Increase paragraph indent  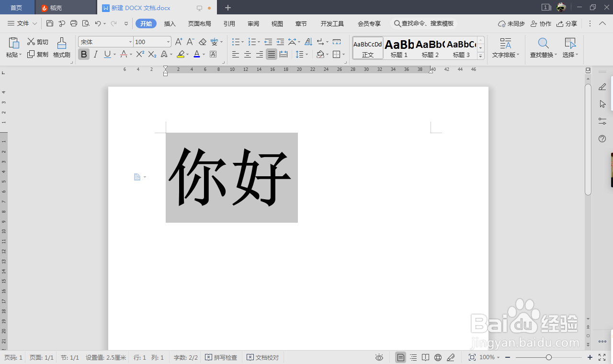point(280,42)
